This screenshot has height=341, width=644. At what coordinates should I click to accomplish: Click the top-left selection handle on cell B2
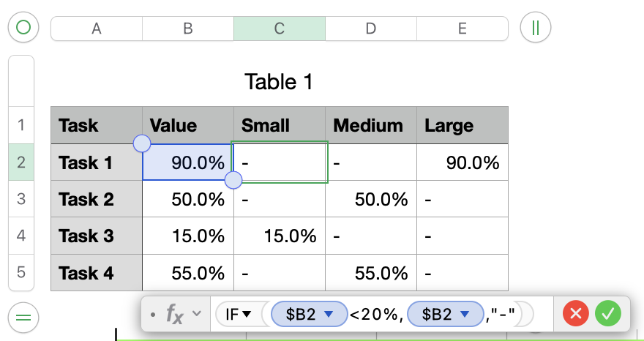pyautogui.click(x=142, y=143)
